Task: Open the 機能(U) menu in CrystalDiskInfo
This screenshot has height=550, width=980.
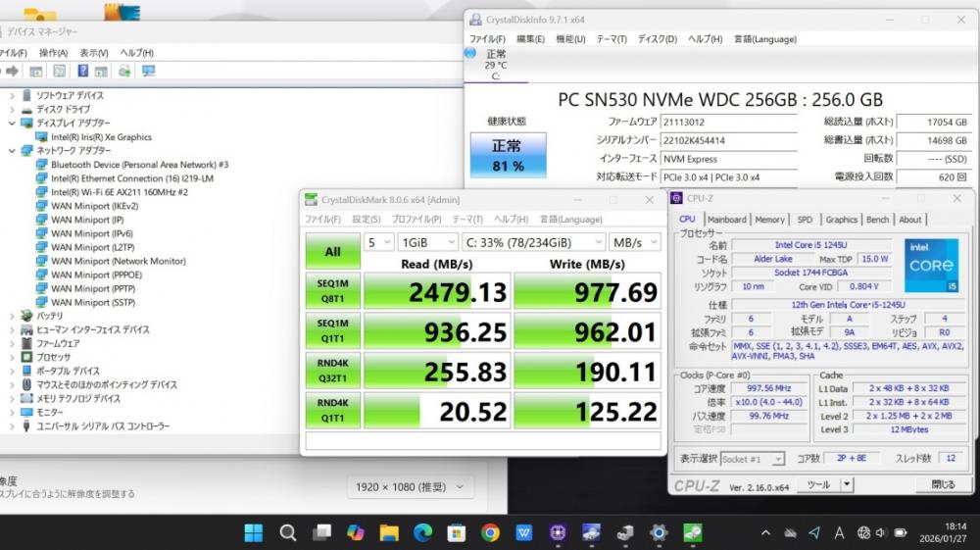Action: pyautogui.click(x=569, y=39)
